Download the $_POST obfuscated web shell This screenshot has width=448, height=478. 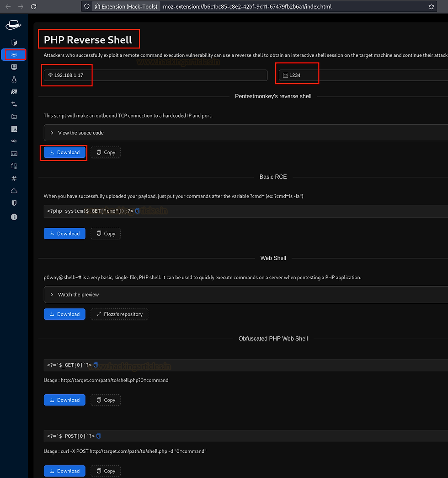pyautogui.click(x=64, y=471)
